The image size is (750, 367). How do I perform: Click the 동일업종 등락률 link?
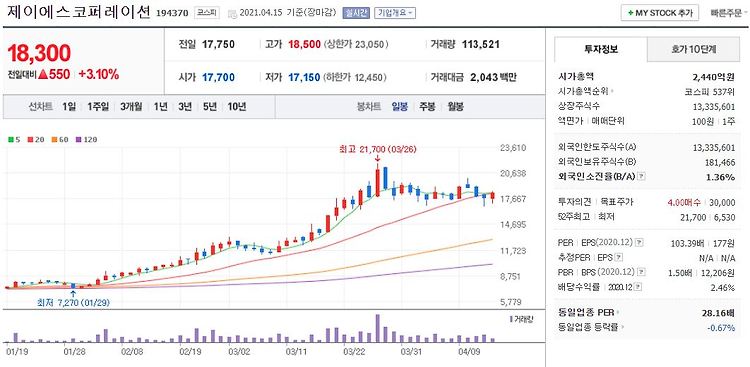click(x=589, y=328)
